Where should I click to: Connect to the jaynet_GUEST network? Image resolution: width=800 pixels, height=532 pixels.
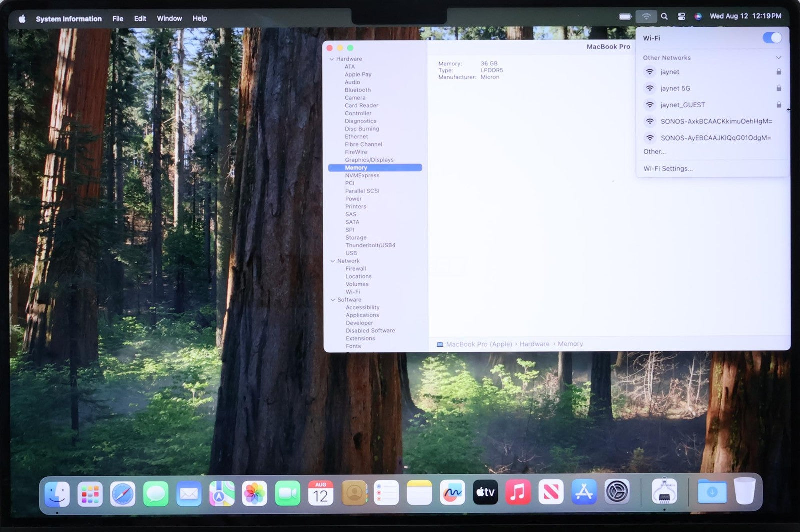point(712,105)
